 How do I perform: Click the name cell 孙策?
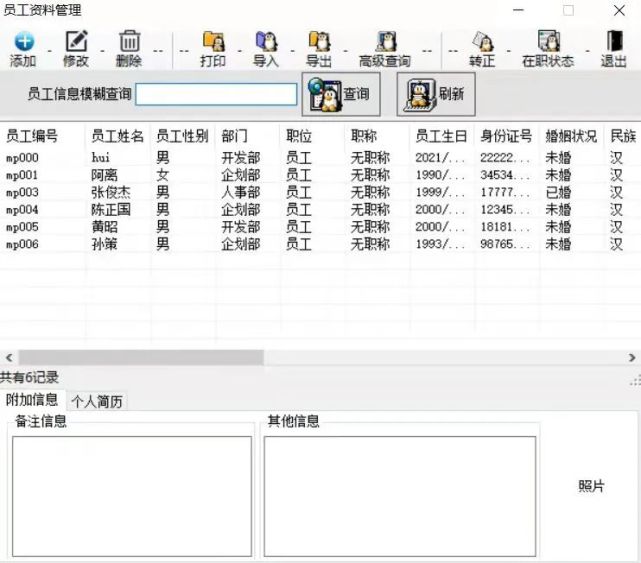point(104,244)
